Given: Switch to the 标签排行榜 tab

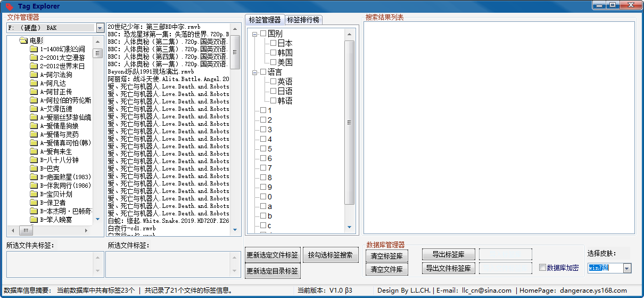Looking at the screenshot, I should (304, 20).
